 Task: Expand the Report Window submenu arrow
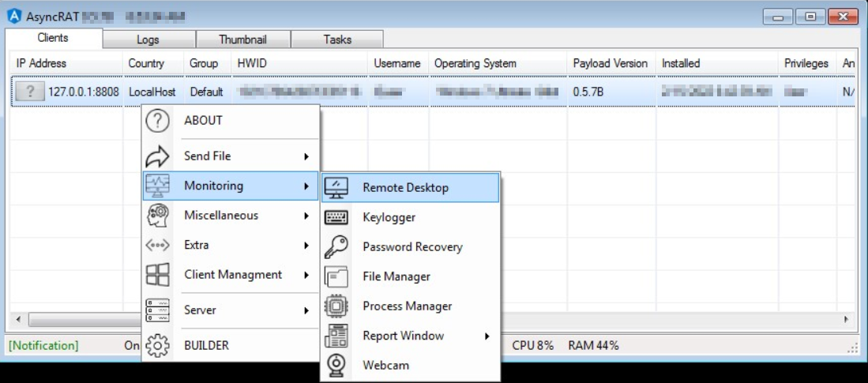[487, 336]
